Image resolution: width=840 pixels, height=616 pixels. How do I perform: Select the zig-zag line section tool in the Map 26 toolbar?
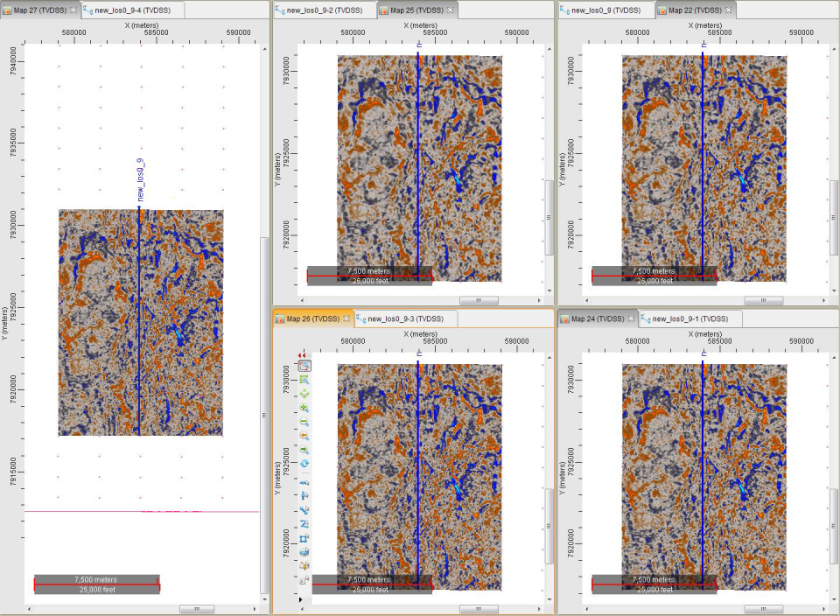(304, 524)
